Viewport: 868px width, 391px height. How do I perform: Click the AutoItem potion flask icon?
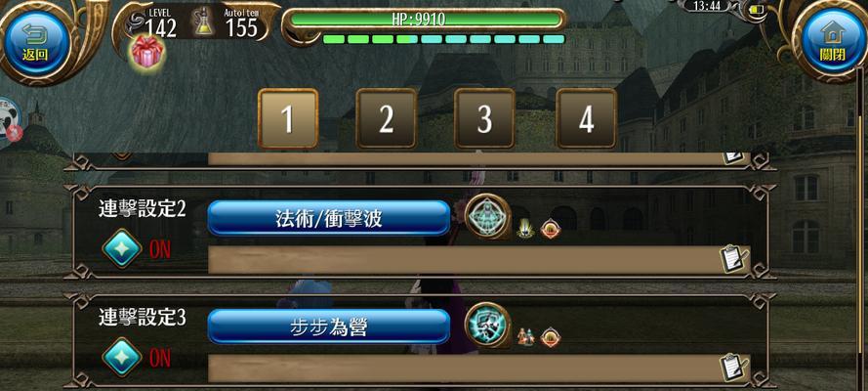[x=204, y=22]
